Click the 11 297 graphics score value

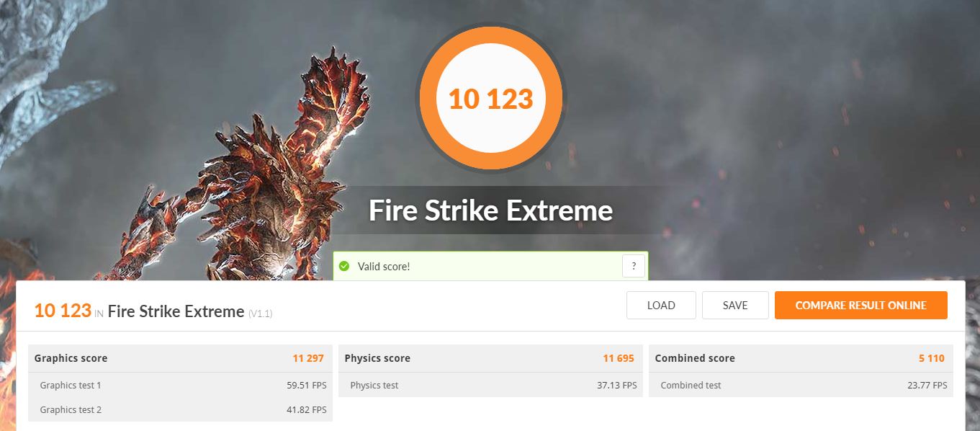pyautogui.click(x=308, y=358)
